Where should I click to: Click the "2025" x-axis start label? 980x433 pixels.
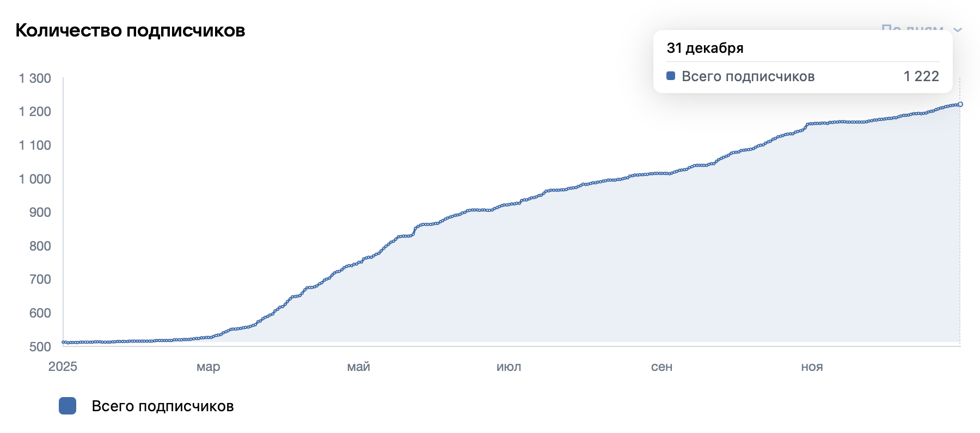point(63,367)
